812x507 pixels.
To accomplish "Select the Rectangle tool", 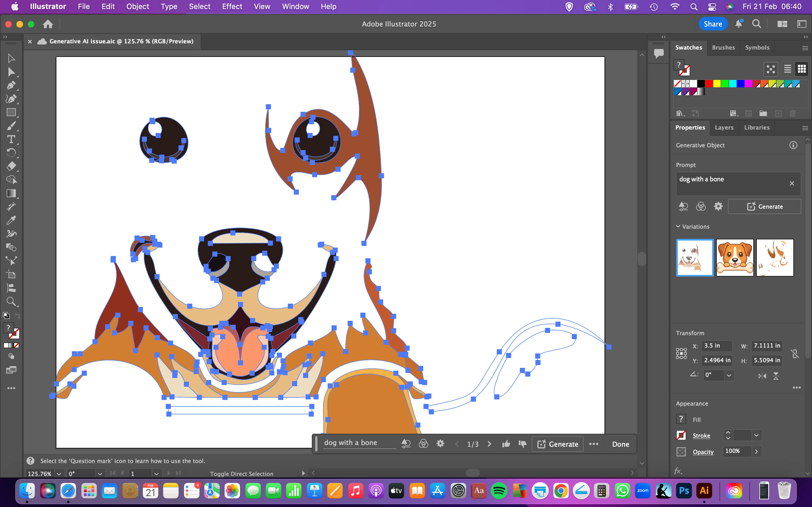I will point(11,112).
